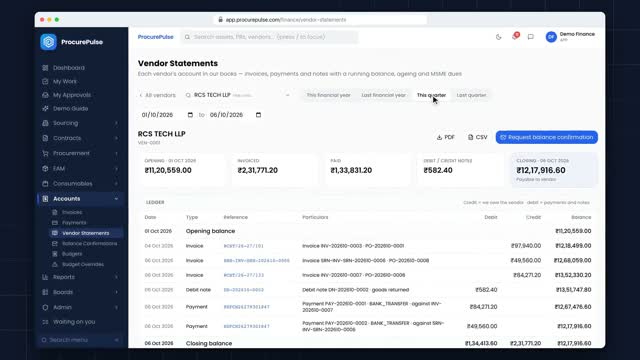Click the Admin shield icon
Image resolution: width=640 pixels, height=360 pixels.
[45, 307]
